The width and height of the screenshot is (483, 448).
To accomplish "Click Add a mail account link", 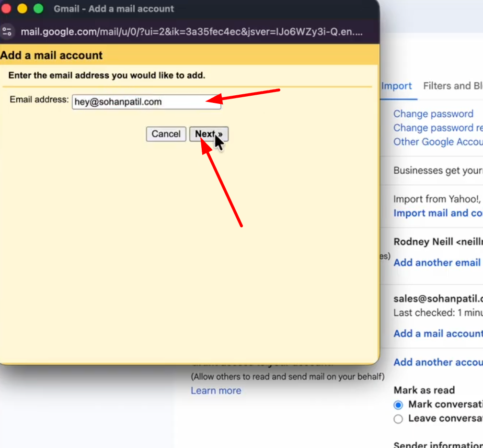I will pos(438,334).
